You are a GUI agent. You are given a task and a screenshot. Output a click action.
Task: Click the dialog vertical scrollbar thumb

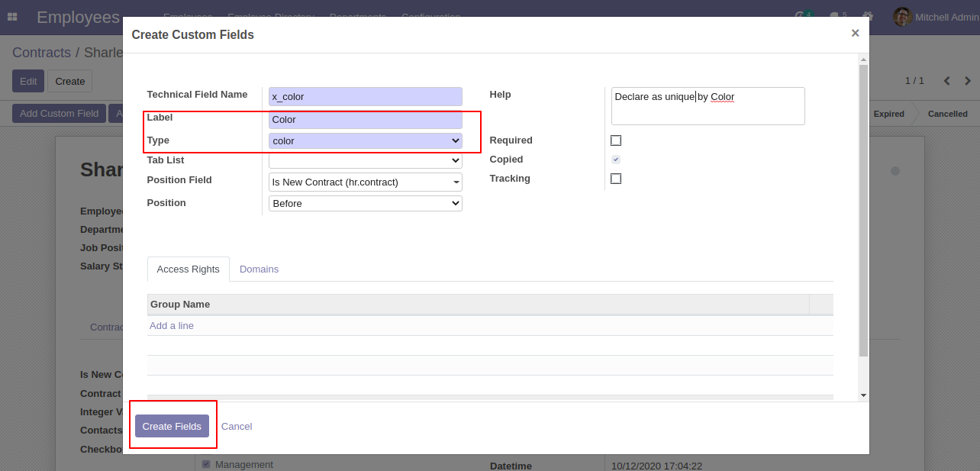pos(863,210)
